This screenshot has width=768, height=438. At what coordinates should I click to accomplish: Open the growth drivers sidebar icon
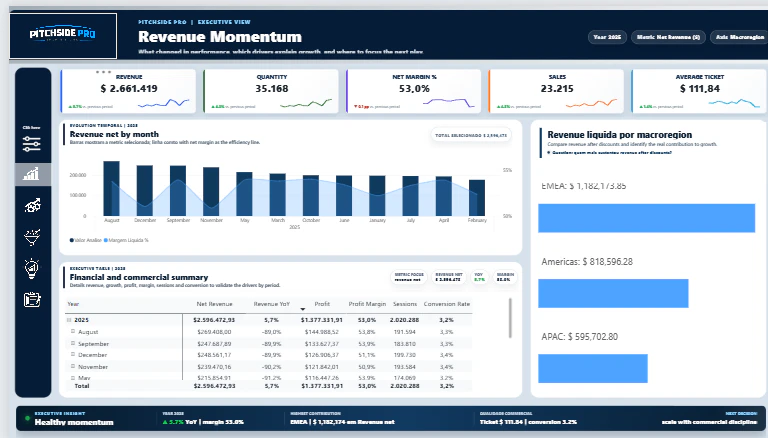click(32, 206)
